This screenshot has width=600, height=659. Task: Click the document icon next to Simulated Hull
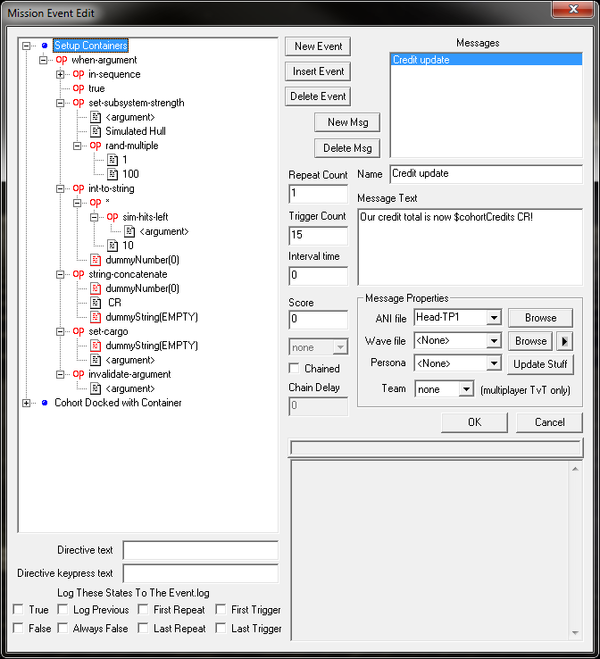tap(95, 131)
